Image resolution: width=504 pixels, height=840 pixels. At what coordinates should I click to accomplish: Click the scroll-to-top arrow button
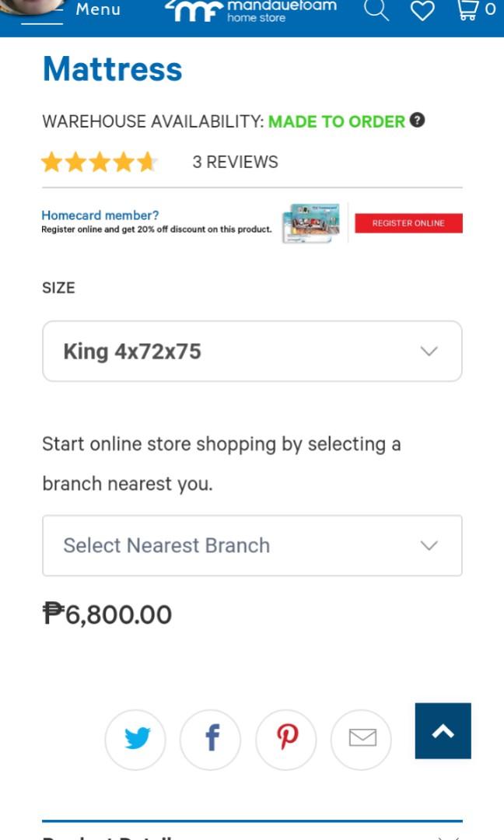click(443, 730)
